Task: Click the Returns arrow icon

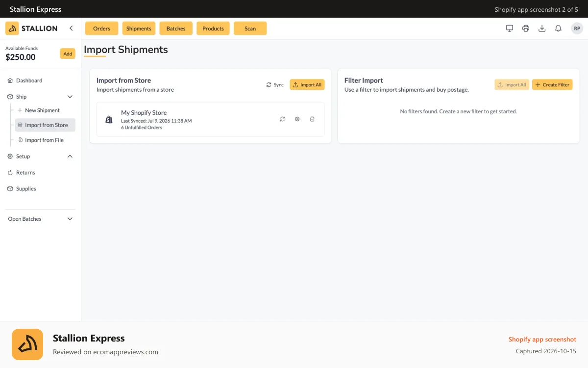Action: [x=10, y=173]
